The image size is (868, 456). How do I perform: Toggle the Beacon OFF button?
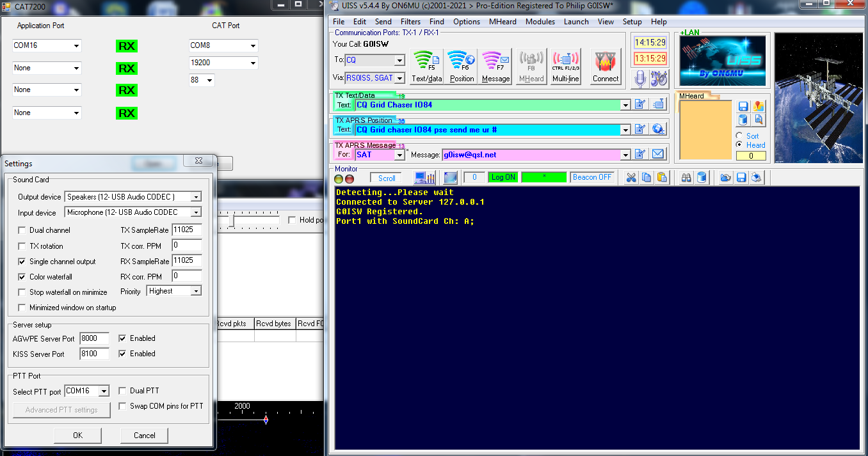(x=592, y=177)
